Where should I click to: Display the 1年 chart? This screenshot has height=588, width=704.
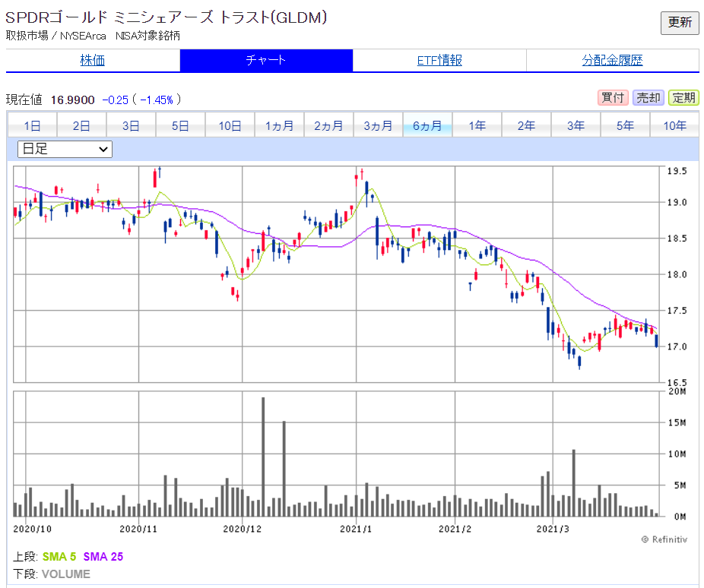(x=477, y=125)
